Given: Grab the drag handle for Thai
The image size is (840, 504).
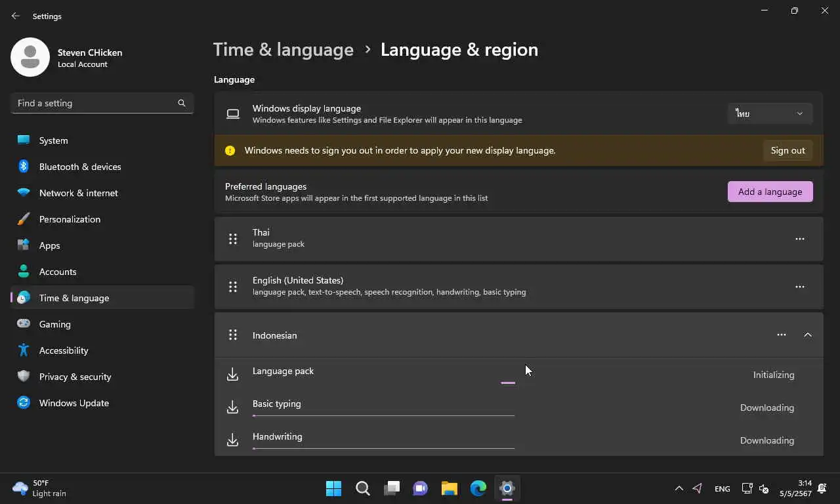Looking at the screenshot, I should (232, 239).
